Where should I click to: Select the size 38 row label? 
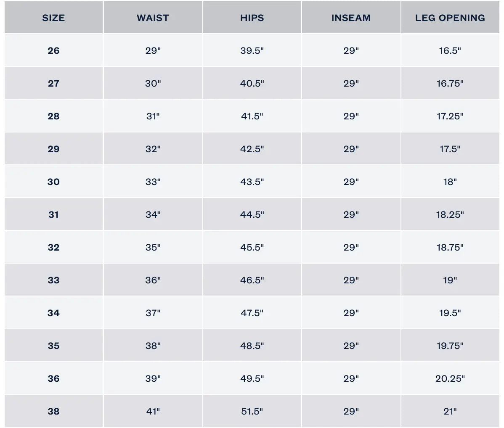click(x=53, y=411)
